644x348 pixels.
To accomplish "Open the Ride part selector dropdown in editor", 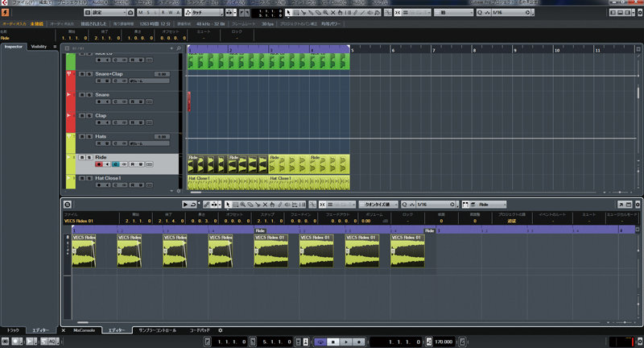I will point(489,205).
